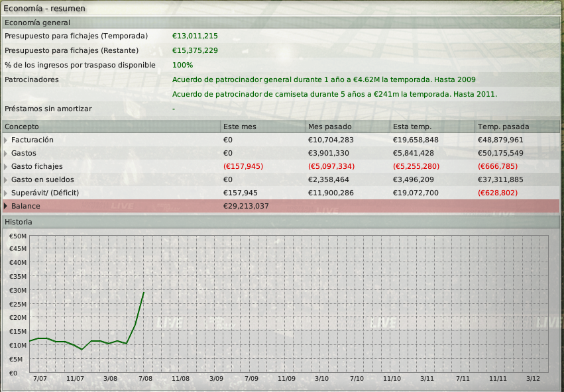Click Gastos last month value €3,901,330

[x=329, y=154]
